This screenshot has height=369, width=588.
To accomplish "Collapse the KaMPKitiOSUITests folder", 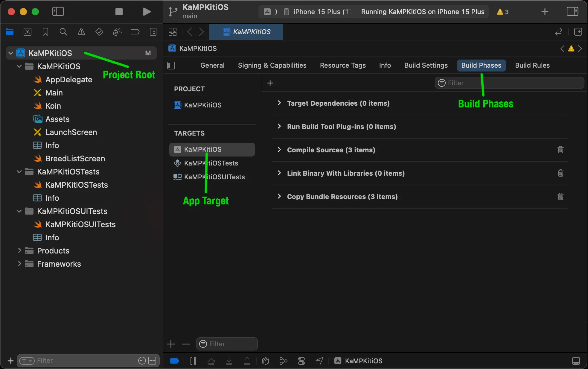I will [19, 211].
